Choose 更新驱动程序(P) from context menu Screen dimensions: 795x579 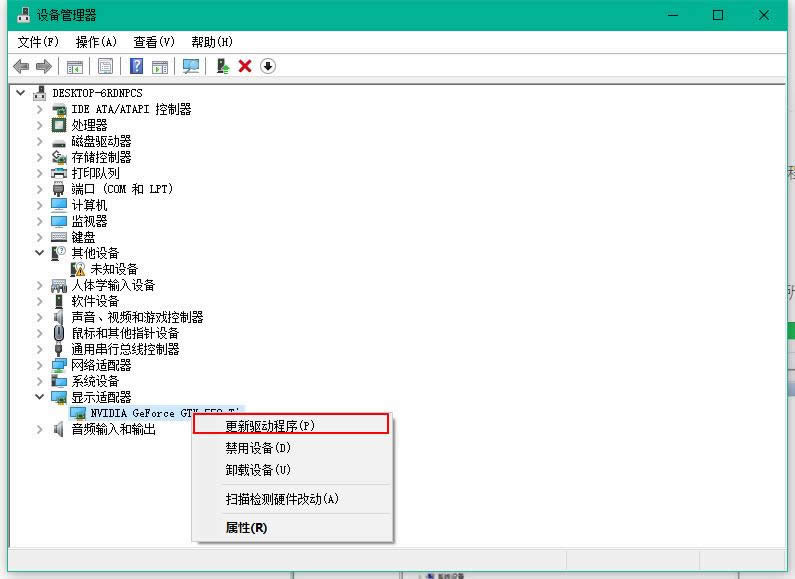click(x=292, y=426)
